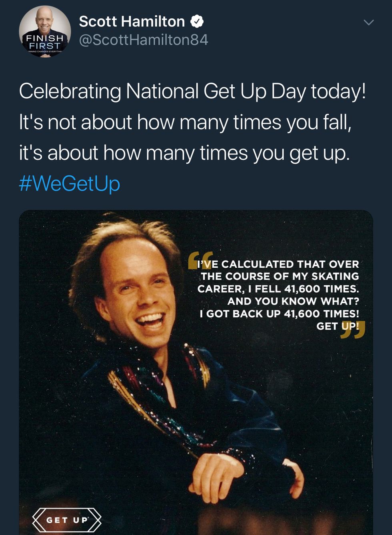The height and width of the screenshot is (535, 392).
Task: Click the "Celebrating National Get Up Day" line
Action: tap(192, 91)
